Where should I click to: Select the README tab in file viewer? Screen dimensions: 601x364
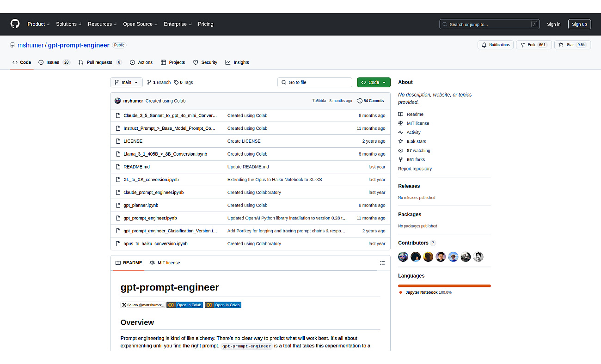[x=129, y=263]
